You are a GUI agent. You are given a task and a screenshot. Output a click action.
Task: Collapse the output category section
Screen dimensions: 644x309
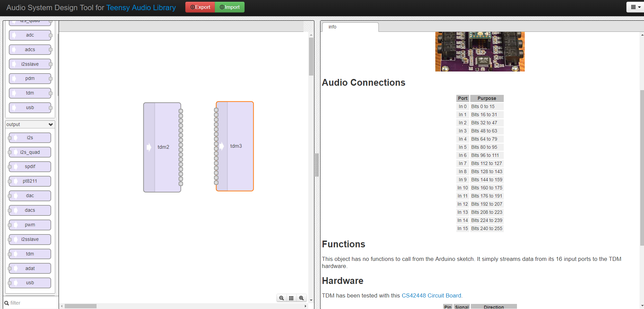tap(30, 124)
